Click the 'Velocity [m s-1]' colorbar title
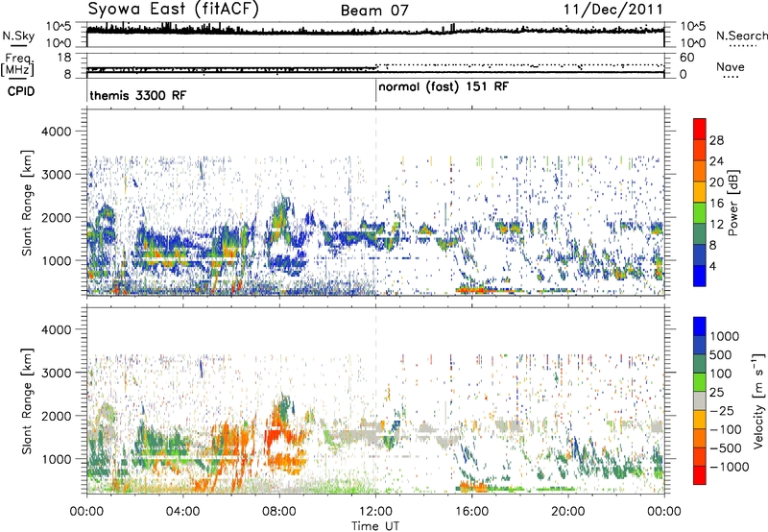The image size is (768, 532). click(758, 400)
